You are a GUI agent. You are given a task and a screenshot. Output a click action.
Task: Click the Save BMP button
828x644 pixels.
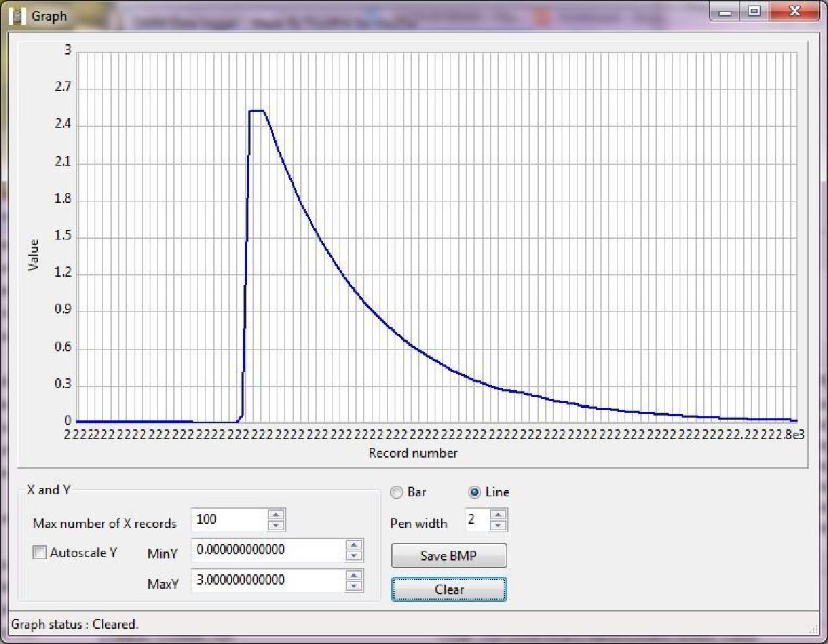tap(448, 556)
